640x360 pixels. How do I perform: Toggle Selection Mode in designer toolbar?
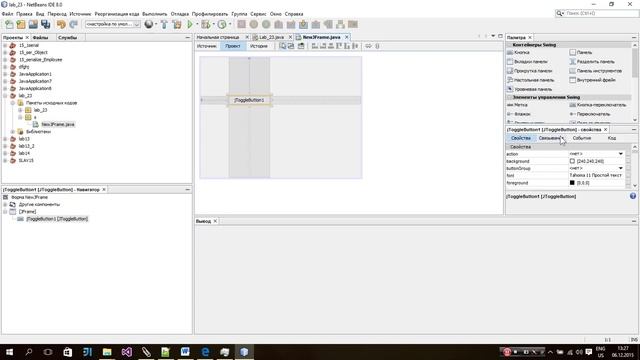point(283,46)
